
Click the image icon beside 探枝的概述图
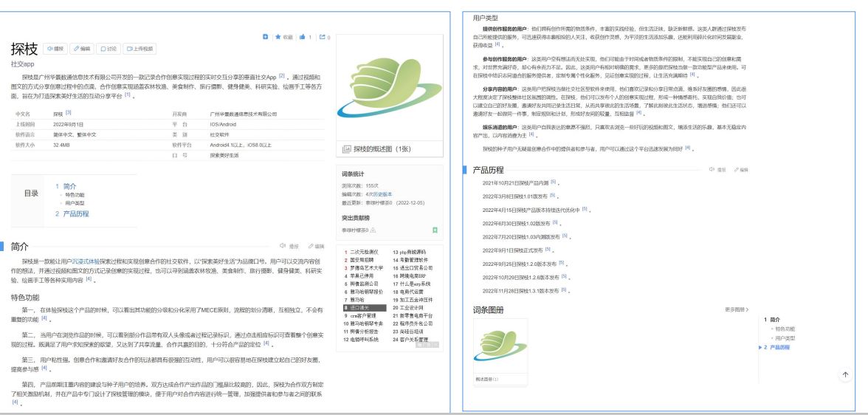click(347, 149)
